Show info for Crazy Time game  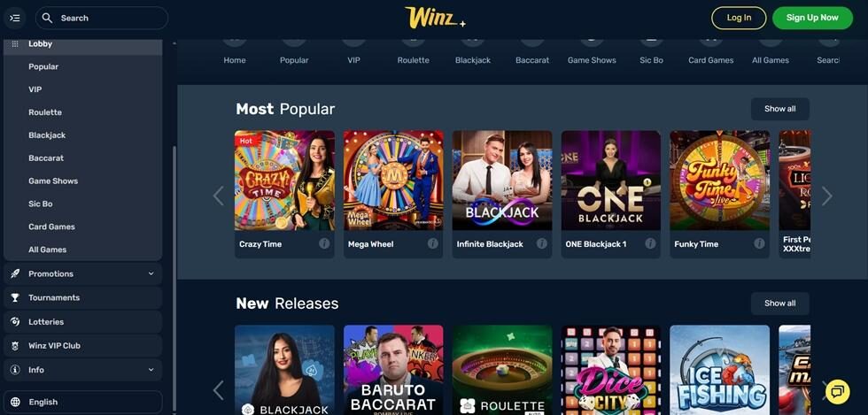point(324,243)
